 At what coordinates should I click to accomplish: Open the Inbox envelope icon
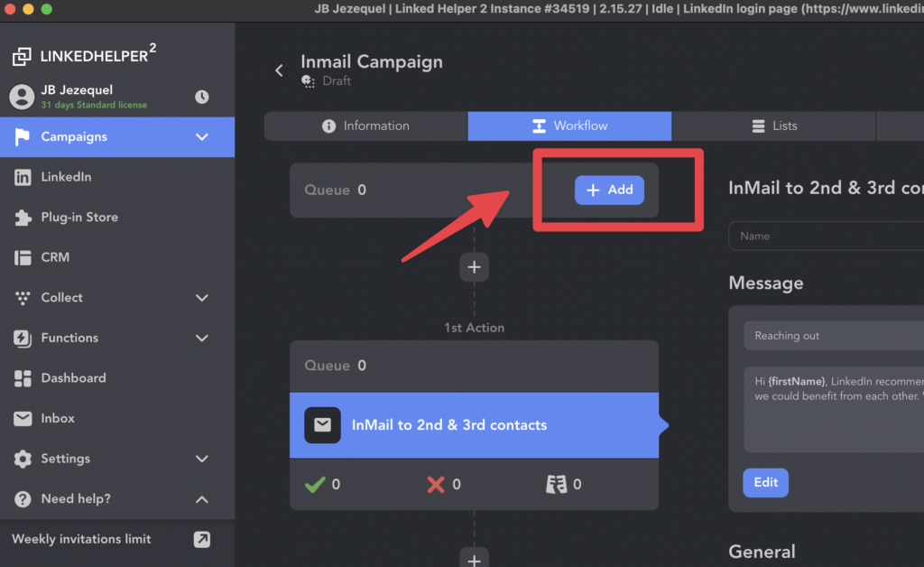tap(23, 418)
